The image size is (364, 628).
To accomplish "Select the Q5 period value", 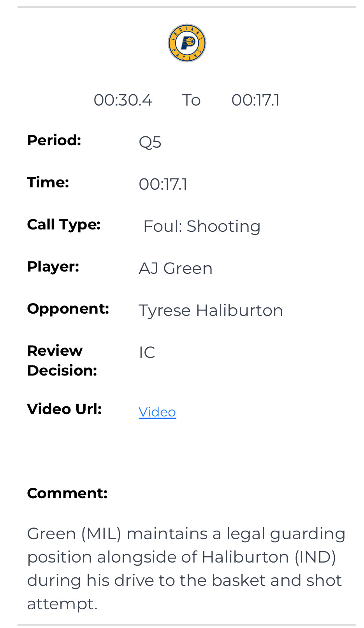I will [x=150, y=142].
